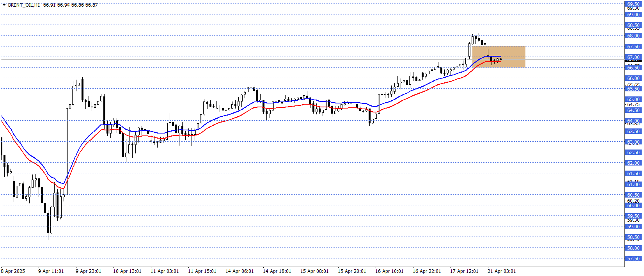Click the 68.00 price level label
644x276 pixels.
[633, 36]
